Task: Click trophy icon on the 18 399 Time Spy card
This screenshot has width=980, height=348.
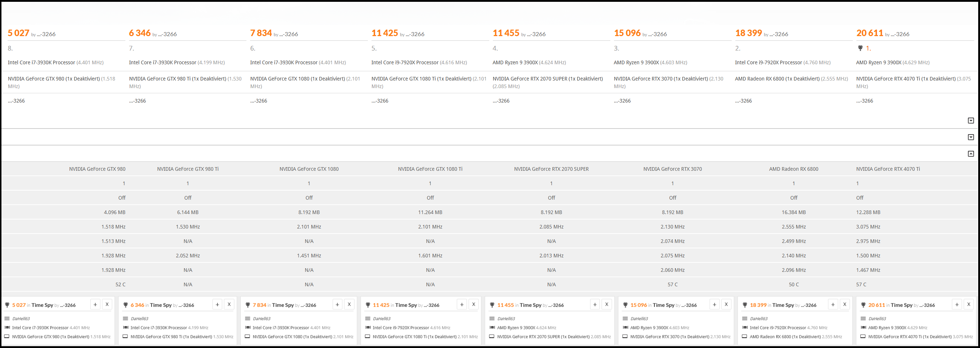Action: pos(745,305)
